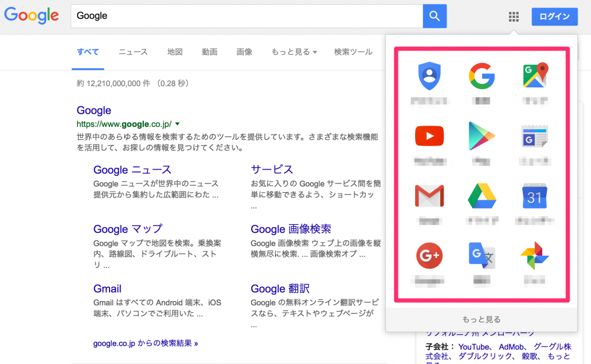This screenshot has width=591, height=364.
Task: Open the Gmail sitelink in results
Action: pos(107,289)
